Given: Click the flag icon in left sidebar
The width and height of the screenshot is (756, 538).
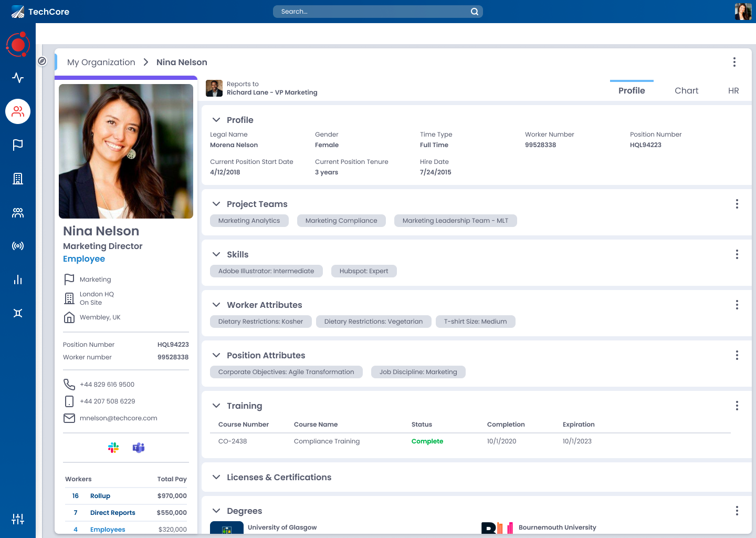Looking at the screenshot, I should 18,145.
